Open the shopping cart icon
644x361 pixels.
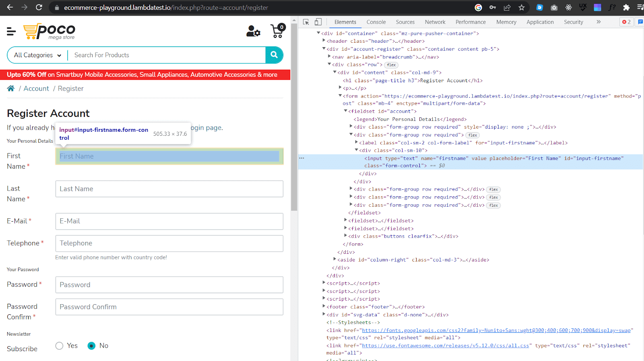277,31
